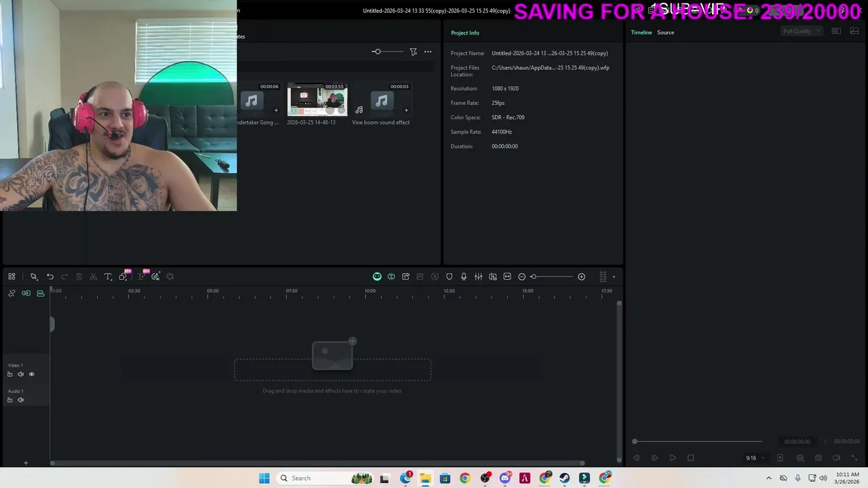Mute the Video 1 track speaker

[20, 374]
